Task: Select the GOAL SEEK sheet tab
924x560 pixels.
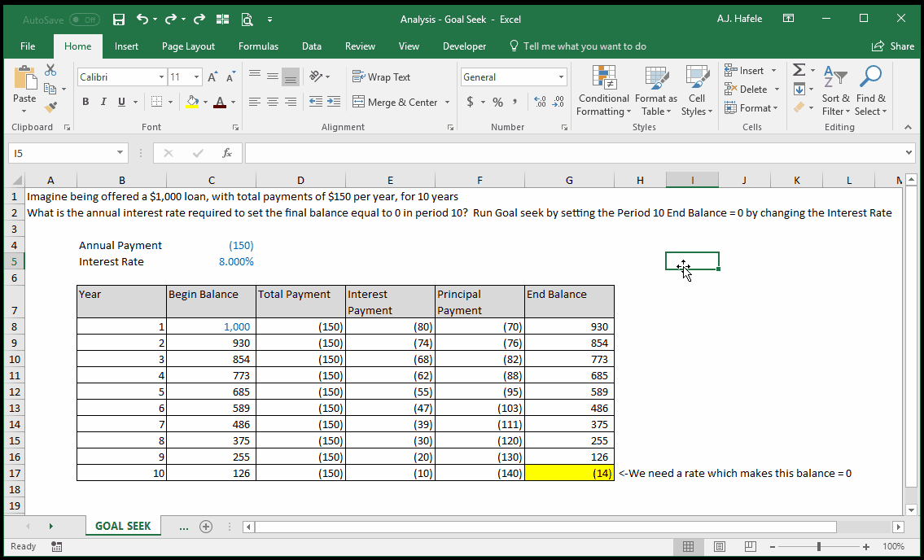Action: pyautogui.click(x=123, y=526)
